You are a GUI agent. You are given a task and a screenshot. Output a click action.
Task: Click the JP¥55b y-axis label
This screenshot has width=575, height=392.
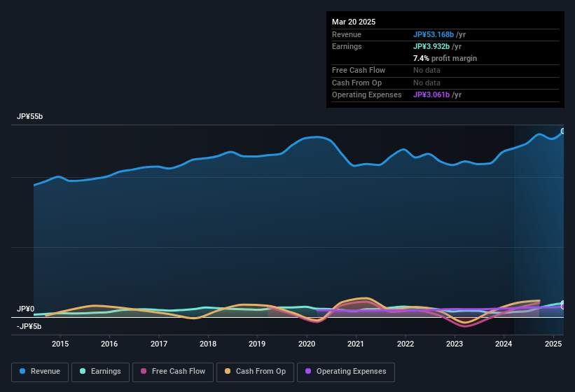click(x=29, y=116)
